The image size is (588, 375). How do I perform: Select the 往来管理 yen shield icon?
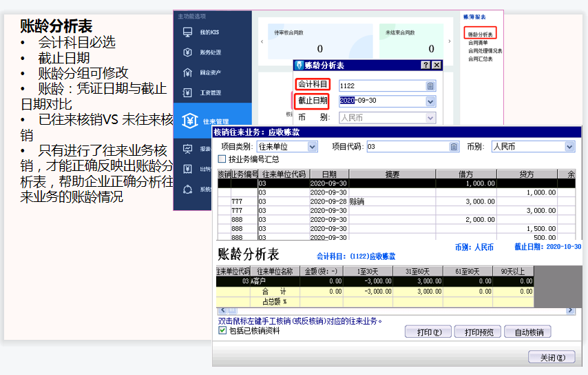pyautogui.click(x=190, y=121)
